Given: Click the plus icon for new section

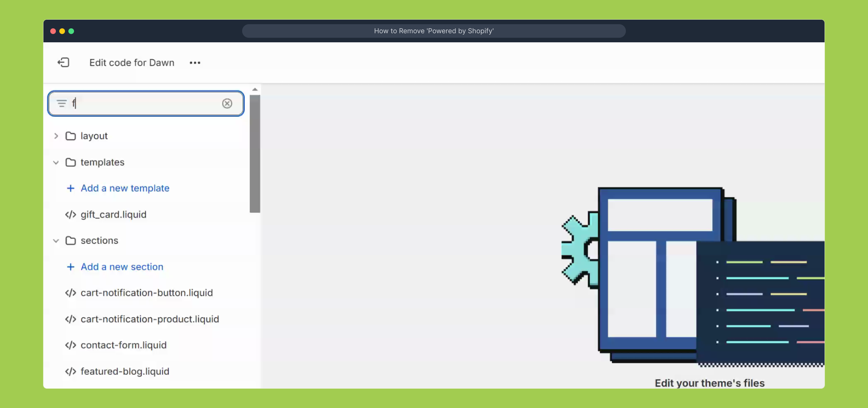Looking at the screenshot, I should coord(71,267).
